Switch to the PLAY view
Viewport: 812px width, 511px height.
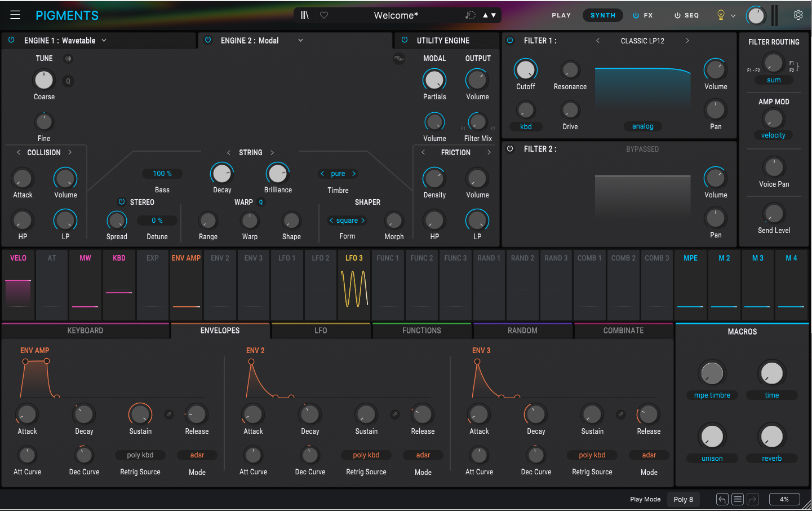561,15
